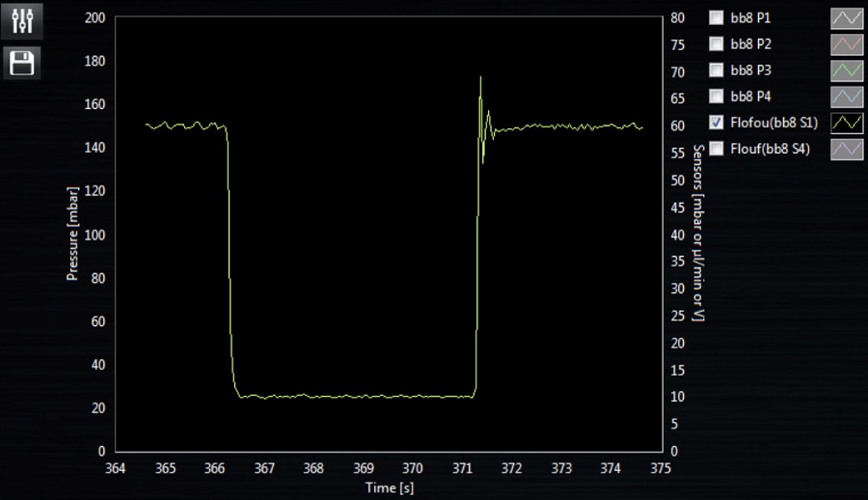This screenshot has height=500, width=868.
Task: Click the overshoot peak on the yellow curve
Action: click(480, 78)
